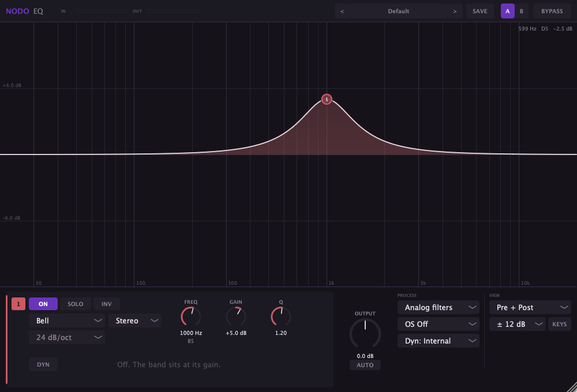This screenshot has width=577, height=392.
Task: Go to next preset with > arrow
Action: click(455, 11)
